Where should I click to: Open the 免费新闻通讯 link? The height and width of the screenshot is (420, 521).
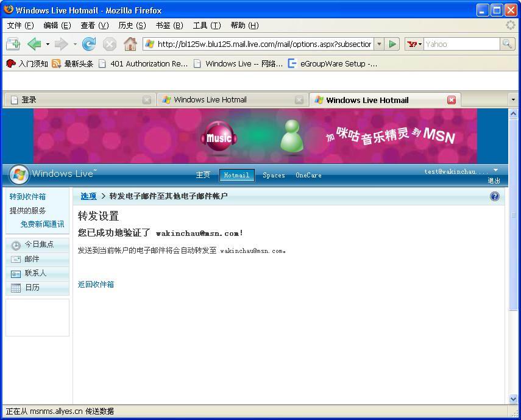tap(42, 224)
